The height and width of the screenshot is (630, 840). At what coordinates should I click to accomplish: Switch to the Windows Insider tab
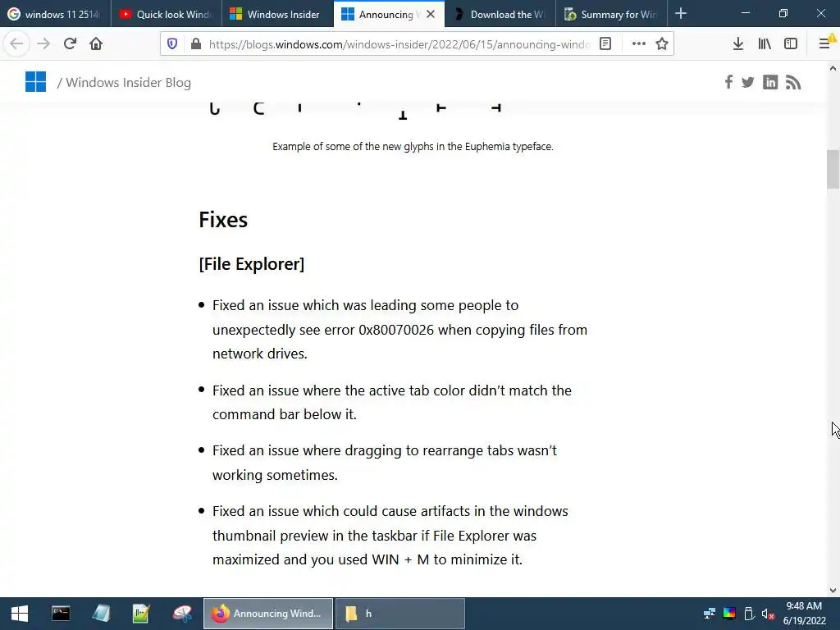277,14
